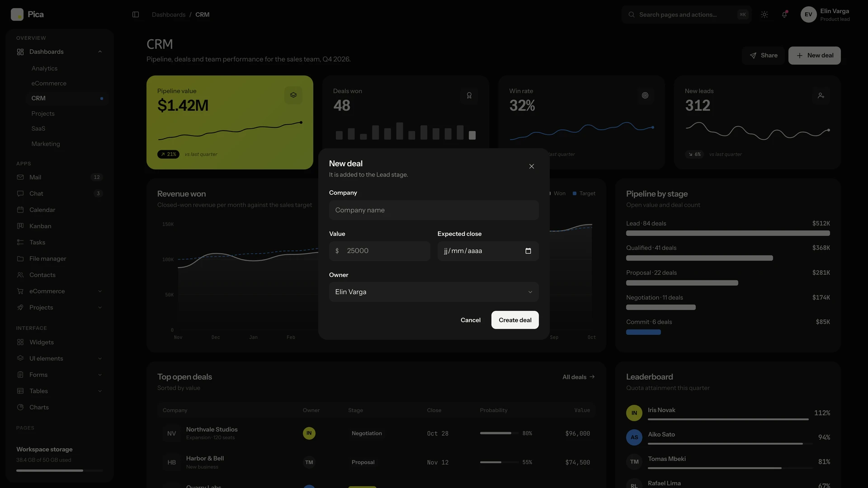Click the Cancel button in dialog
The height and width of the screenshot is (488, 868).
(471, 320)
